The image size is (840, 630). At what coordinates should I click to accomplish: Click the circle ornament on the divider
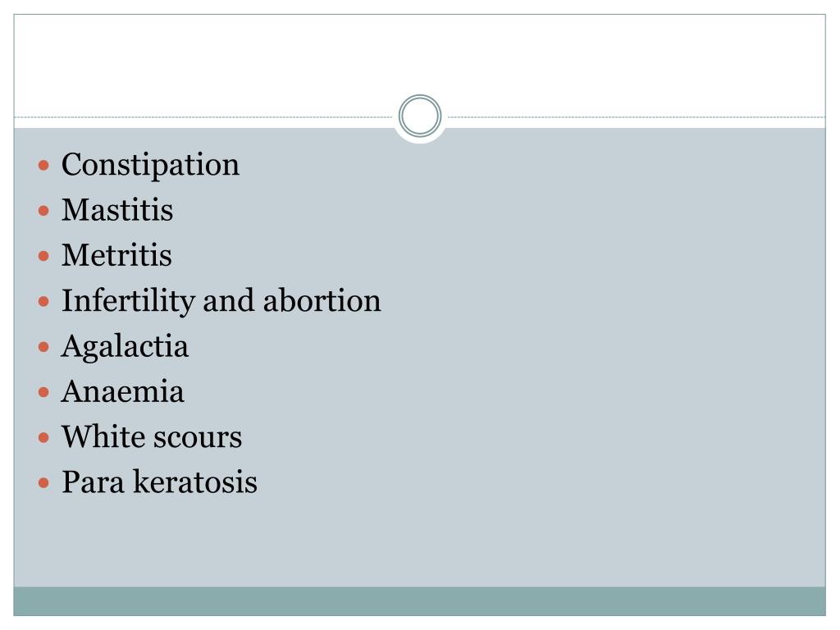coord(420,116)
